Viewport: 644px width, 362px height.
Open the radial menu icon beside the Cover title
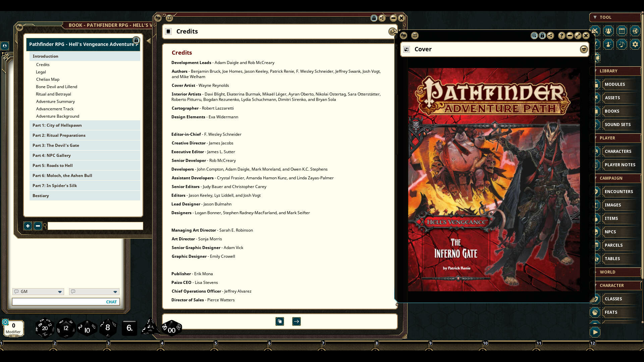click(584, 49)
